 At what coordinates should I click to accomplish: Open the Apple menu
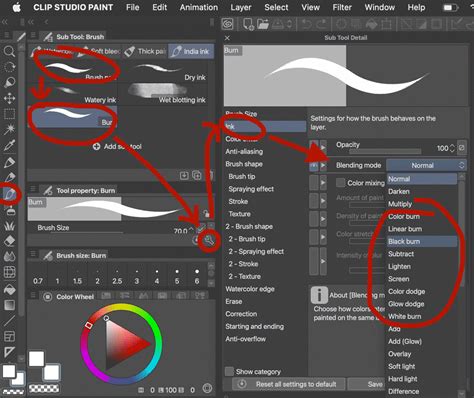point(17,7)
